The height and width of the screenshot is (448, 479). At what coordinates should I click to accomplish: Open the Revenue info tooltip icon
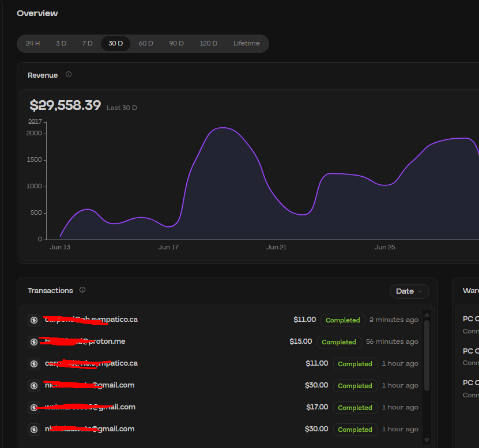[x=69, y=74]
